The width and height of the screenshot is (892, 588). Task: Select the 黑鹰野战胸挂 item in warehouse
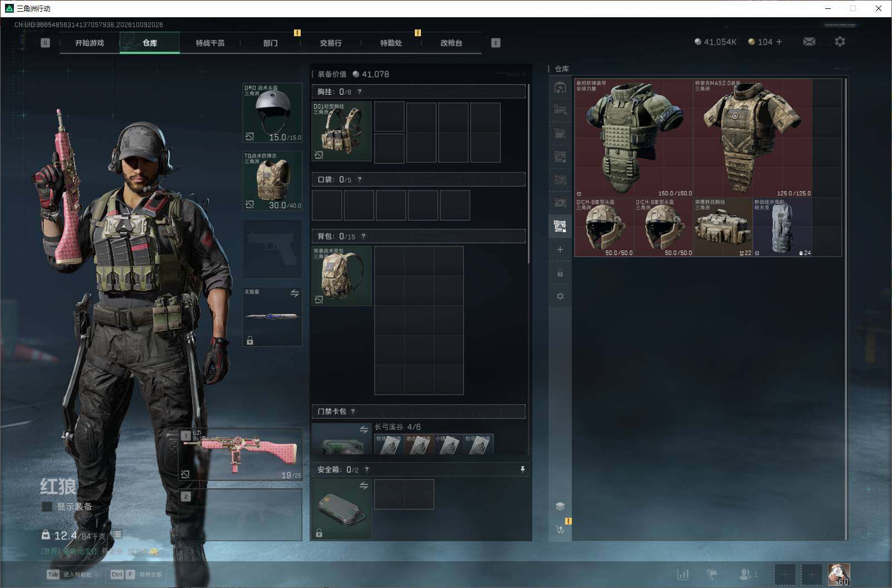coord(723,227)
